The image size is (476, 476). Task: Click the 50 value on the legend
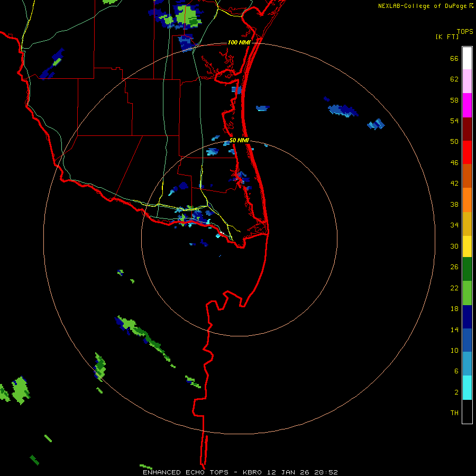click(454, 141)
